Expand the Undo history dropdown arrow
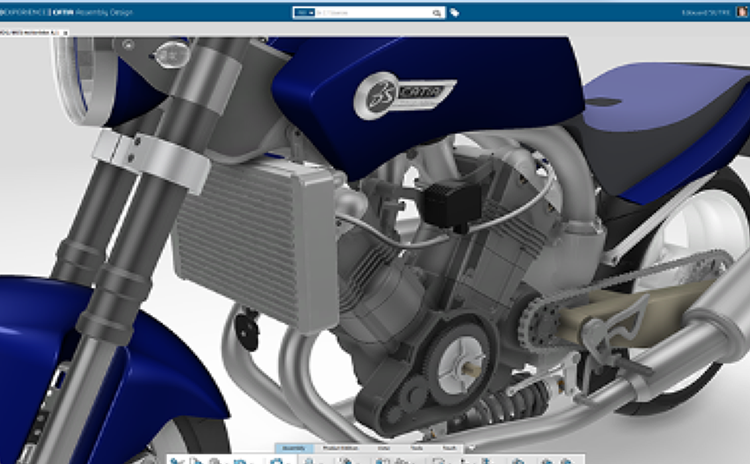The width and height of the screenshot is (750, 464). (x=252, y=461)
